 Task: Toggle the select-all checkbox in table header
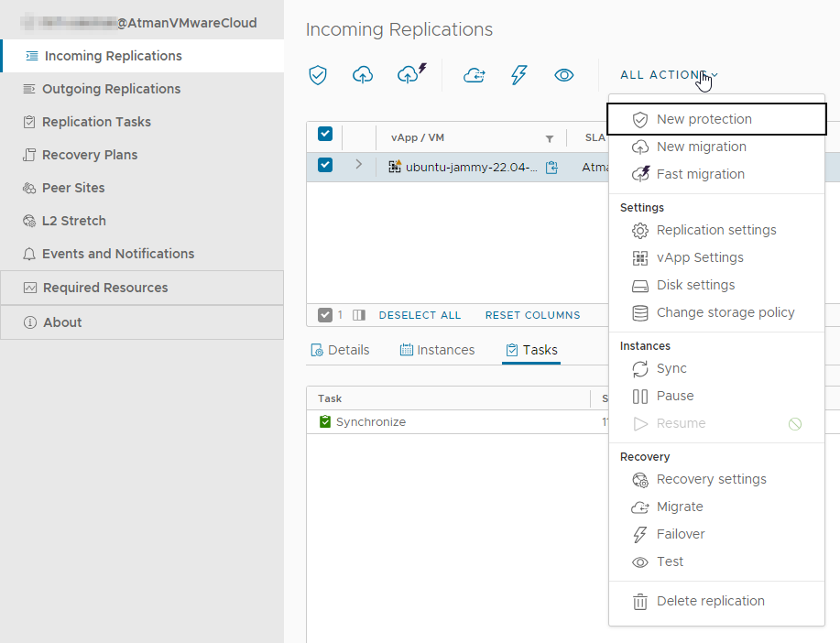(325, 135)
